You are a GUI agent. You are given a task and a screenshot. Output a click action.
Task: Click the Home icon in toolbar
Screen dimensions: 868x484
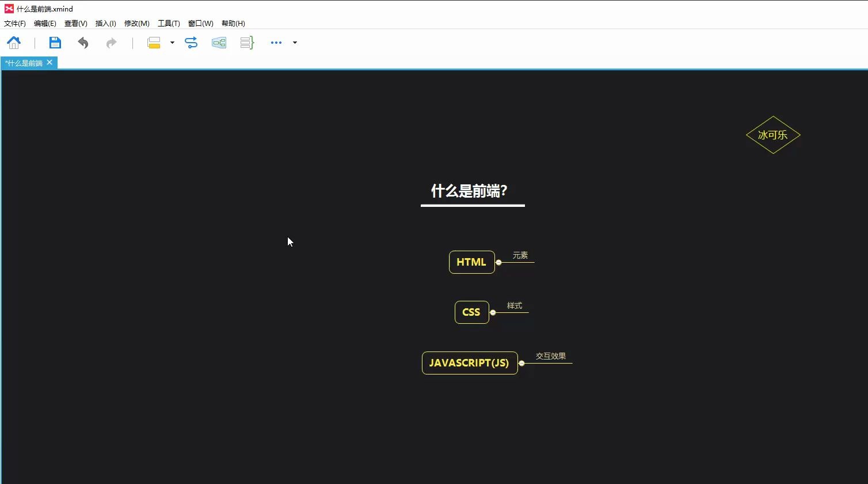pyautogui.click(x=14, y=43)
